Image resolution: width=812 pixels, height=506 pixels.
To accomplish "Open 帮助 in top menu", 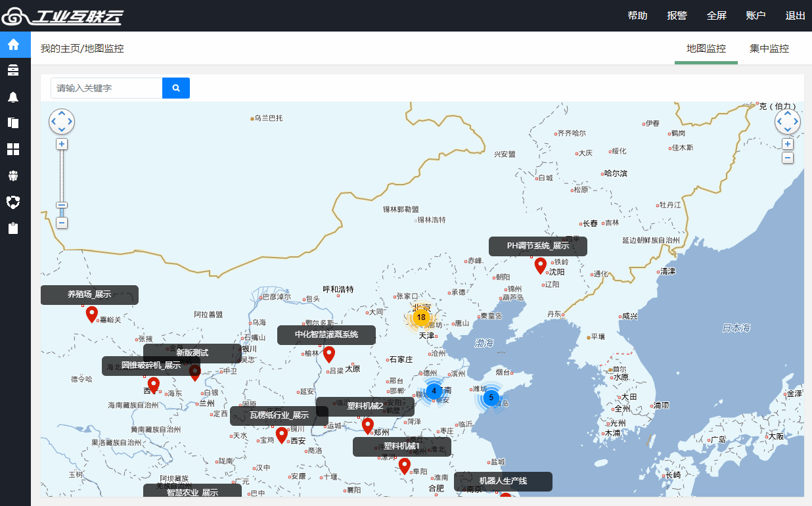I will 637,16.
